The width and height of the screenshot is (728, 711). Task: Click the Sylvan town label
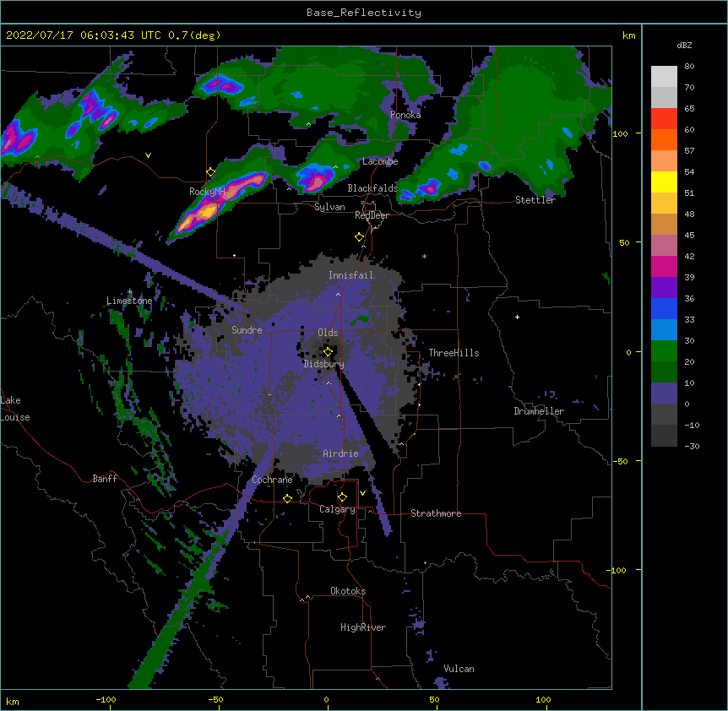(329, 207)
